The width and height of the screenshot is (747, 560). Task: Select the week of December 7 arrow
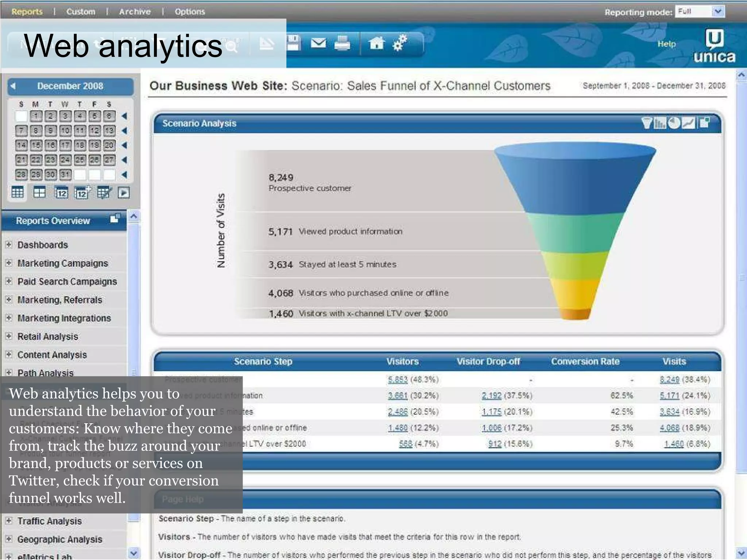point(124,131)
